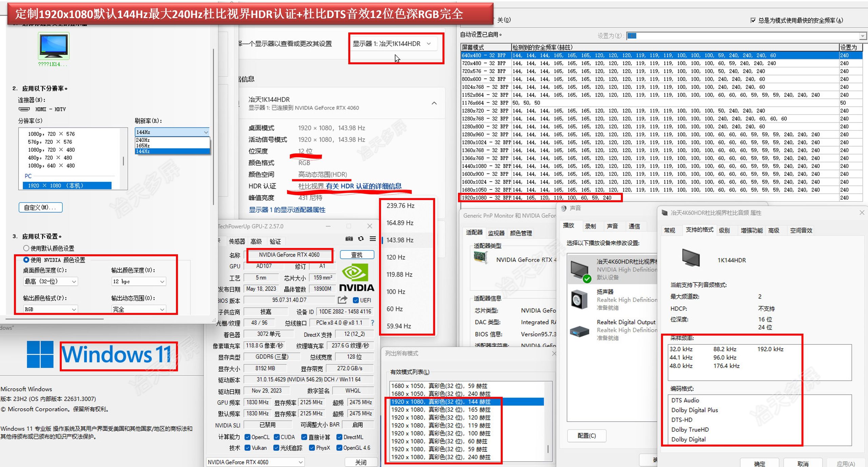Viewport: 868px width, 467px height.
Task: Select the monitor icon in NVIDIA control panel
Action: pyautogui.click(x=54, y=46)
